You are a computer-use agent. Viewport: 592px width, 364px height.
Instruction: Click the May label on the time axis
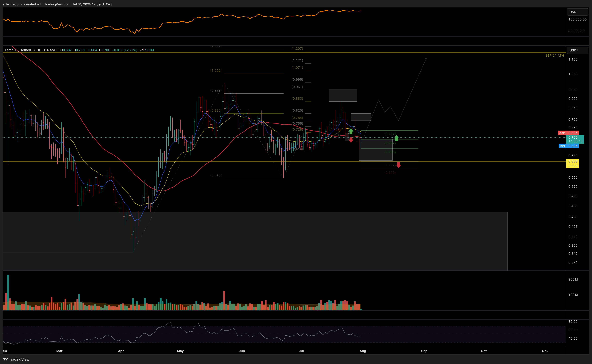click(180, 351)
